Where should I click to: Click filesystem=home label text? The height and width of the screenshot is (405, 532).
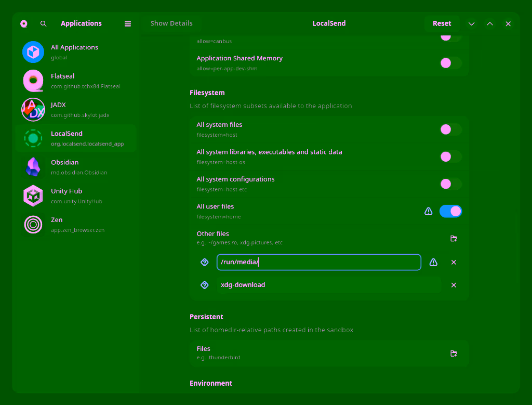(x=219, y=217)
